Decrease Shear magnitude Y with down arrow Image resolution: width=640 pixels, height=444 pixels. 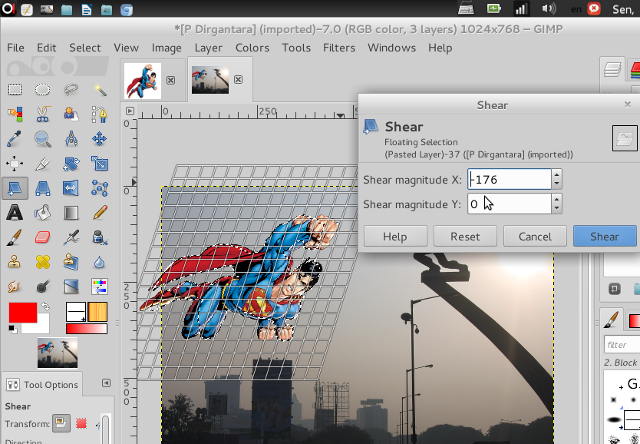point(557,209)
